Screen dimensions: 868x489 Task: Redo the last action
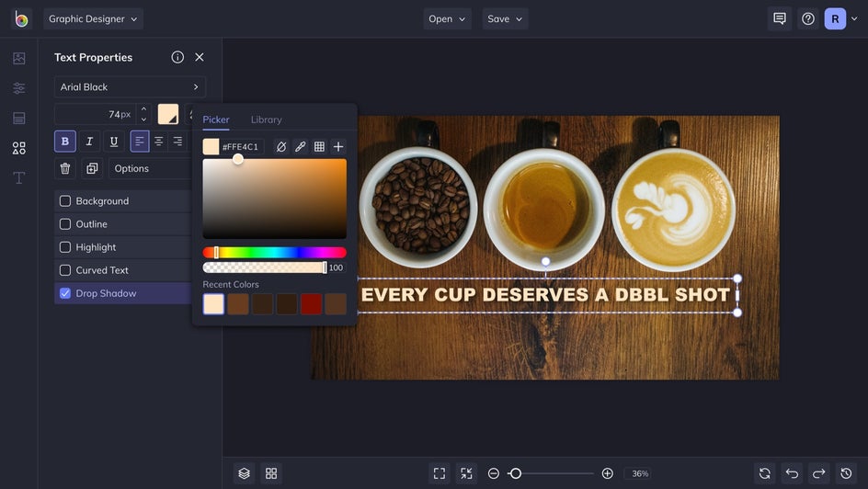point(818,473)
